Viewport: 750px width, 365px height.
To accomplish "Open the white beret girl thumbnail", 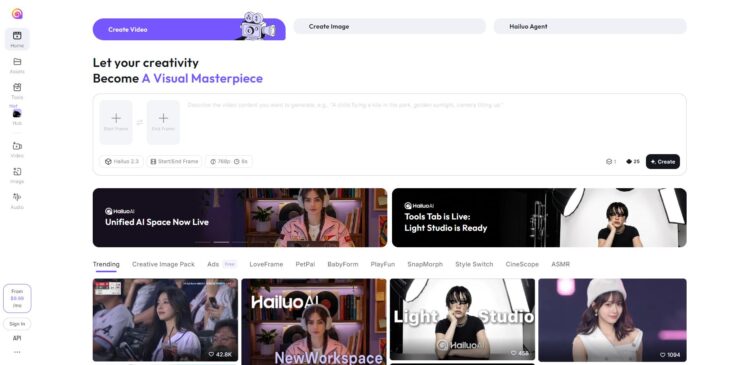I will [x=612, y=320].
